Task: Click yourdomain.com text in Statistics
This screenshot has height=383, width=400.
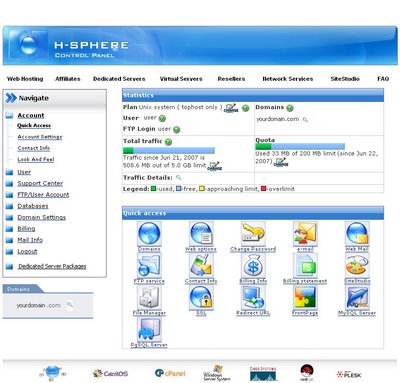Action: tap(278, 119)
